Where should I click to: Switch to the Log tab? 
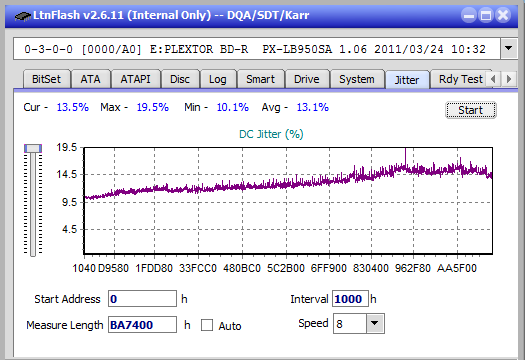coord(218,79)
